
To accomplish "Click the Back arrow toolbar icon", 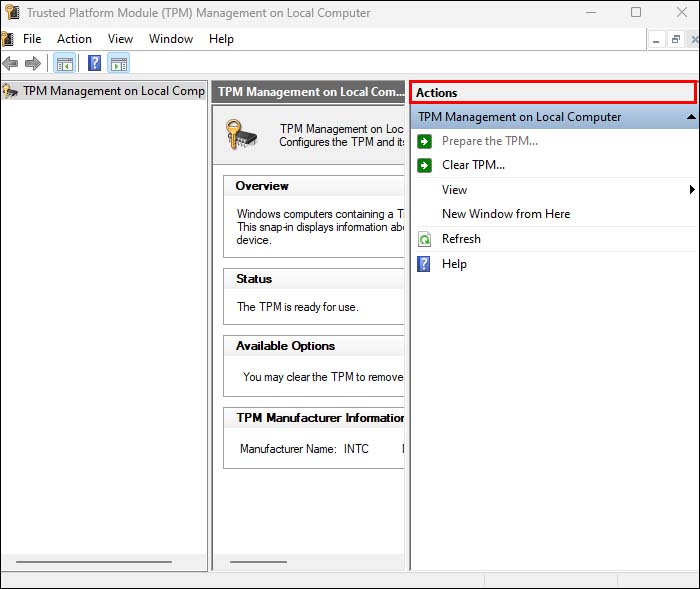I will [x=10, y=63].
